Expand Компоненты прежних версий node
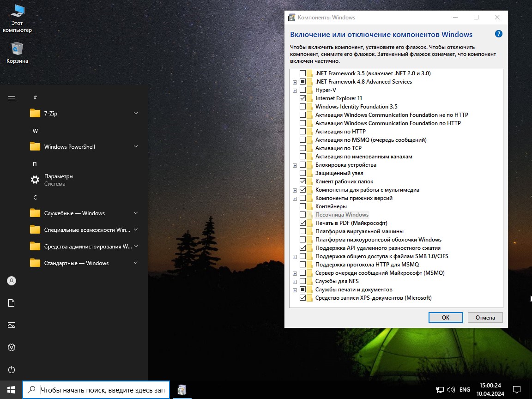 (295, 199)
